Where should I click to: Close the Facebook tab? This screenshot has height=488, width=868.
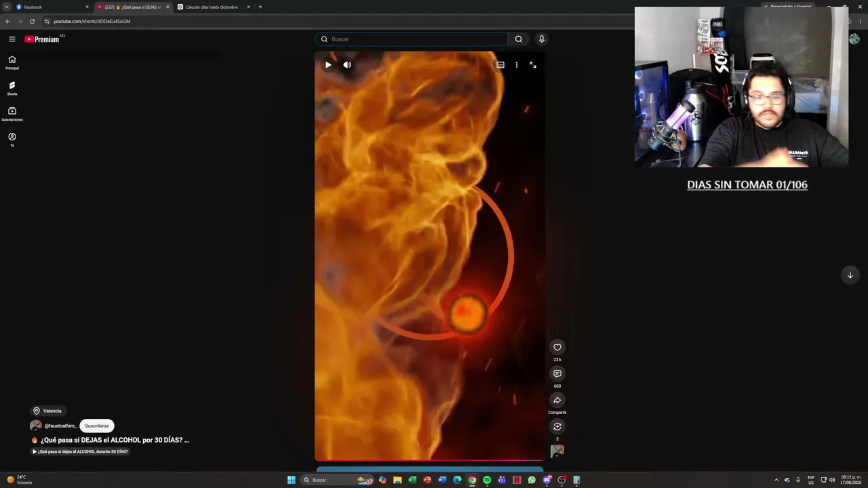click(x=87, y=7)
